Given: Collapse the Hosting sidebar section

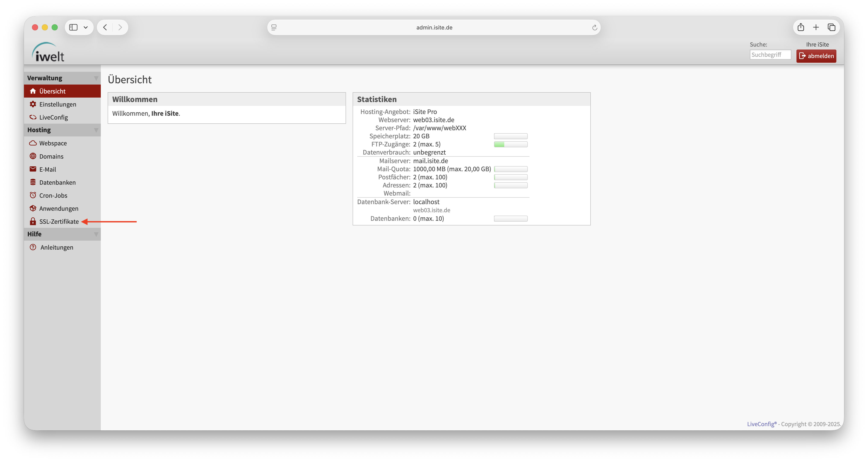Looking at the screenshot, I should point(96,130).
